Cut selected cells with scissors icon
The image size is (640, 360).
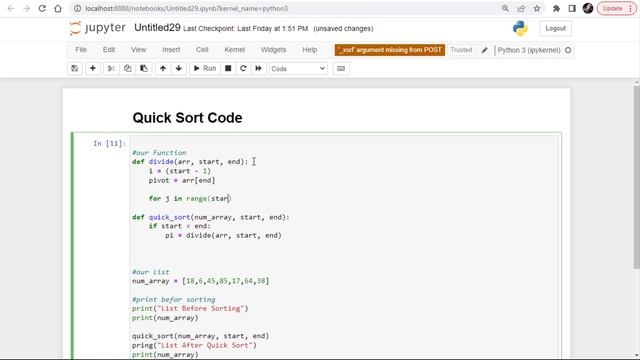pos(111,69)
